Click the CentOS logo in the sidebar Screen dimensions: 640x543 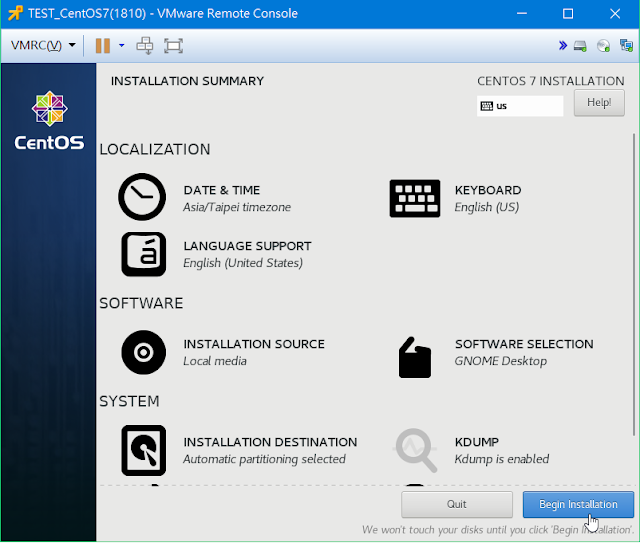49,120
